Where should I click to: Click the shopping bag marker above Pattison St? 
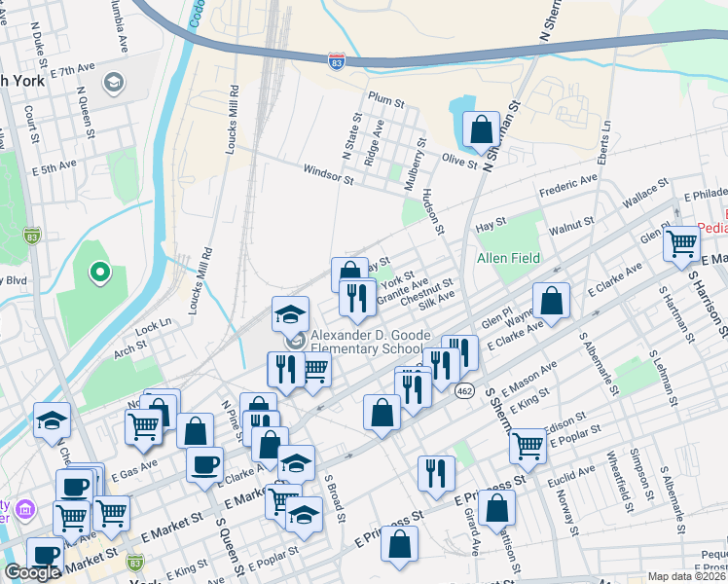click(496, 509)
